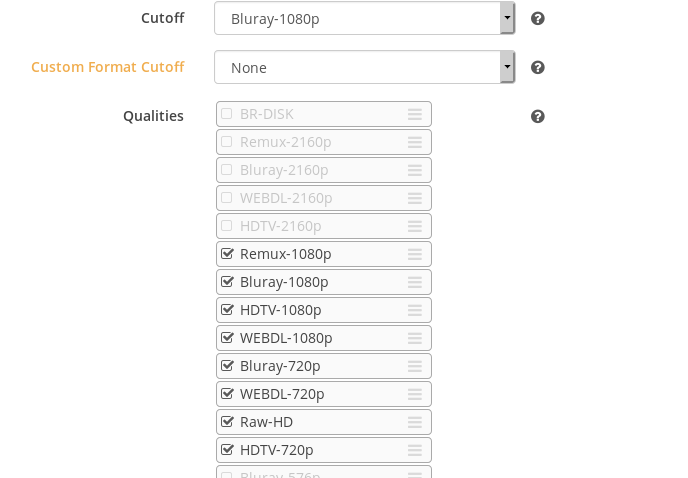The height and width of the screenshot is (478, 688).
Task: Click reorder handle on HDTV-2160p row
Action: pos(415,226)
